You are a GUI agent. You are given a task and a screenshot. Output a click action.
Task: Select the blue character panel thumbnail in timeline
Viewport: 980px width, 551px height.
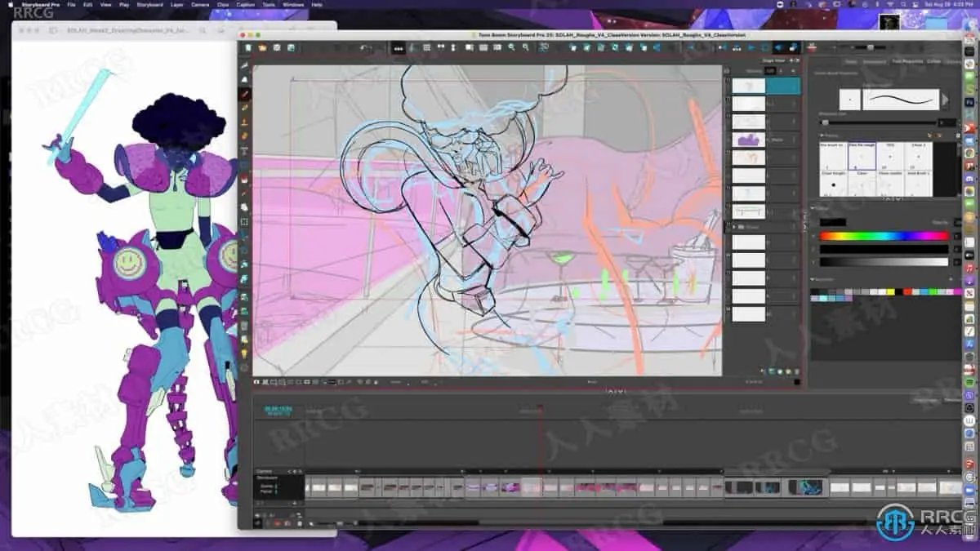point(806,487)
